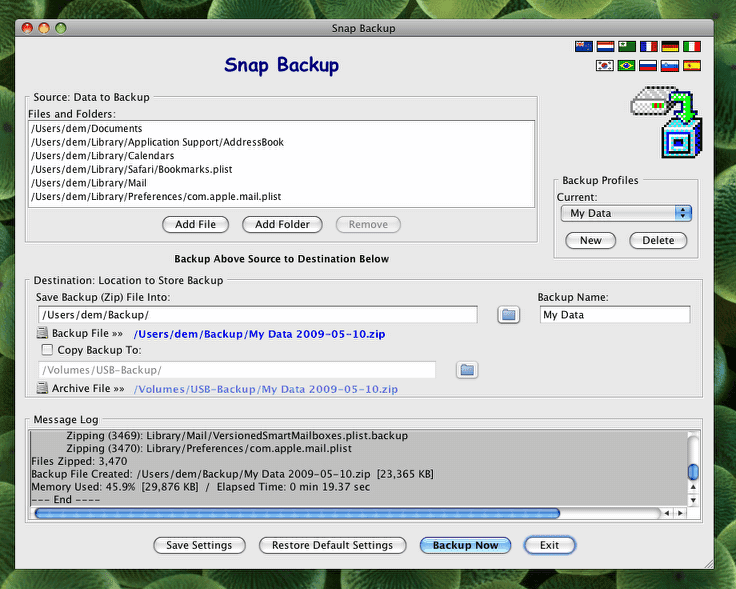The width and height of the screenshot is (736, 589).
Task: Click the Backup File Created log line
Action: (x=232, y=474)
